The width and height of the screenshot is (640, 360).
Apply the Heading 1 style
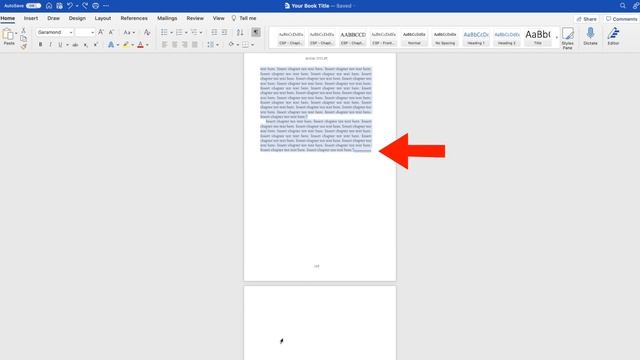476,38
